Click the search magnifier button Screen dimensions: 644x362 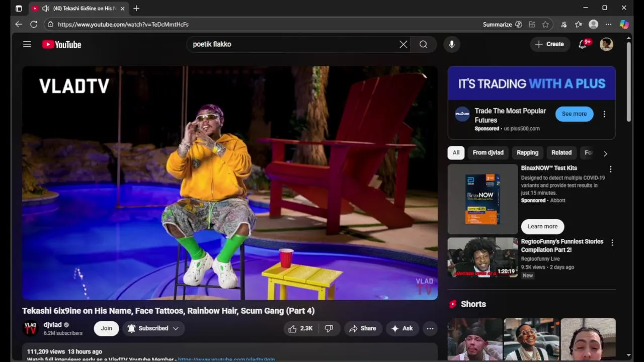click(x=423, y=44)
